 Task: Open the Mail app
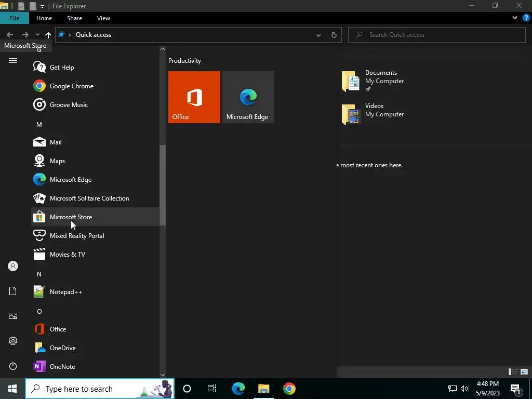pos(95,142)
